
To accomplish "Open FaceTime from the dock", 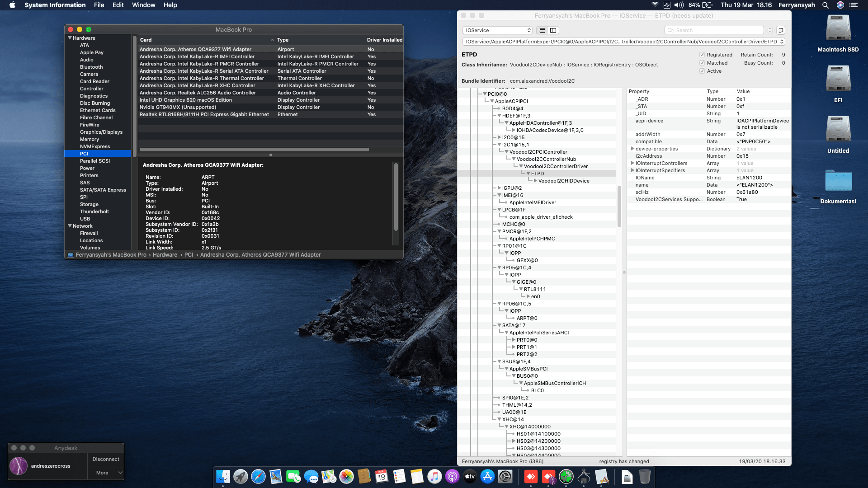I will [293, 476].
